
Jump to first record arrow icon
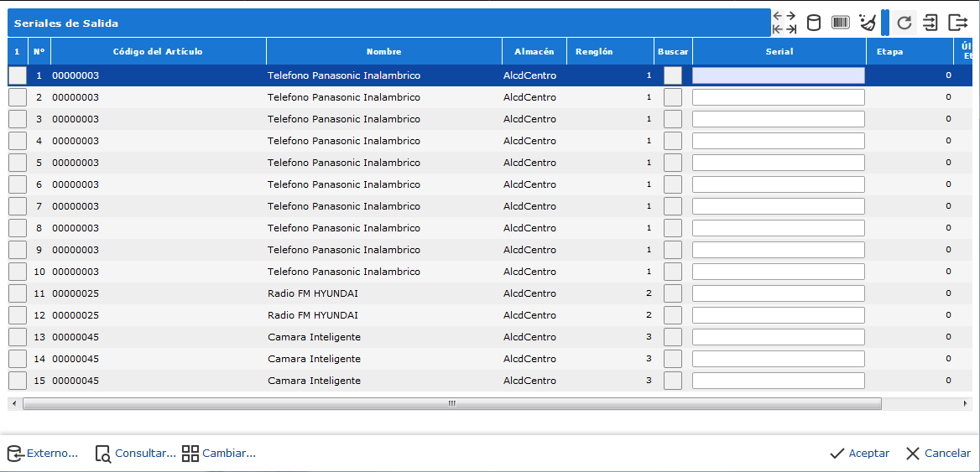(778, 29)
